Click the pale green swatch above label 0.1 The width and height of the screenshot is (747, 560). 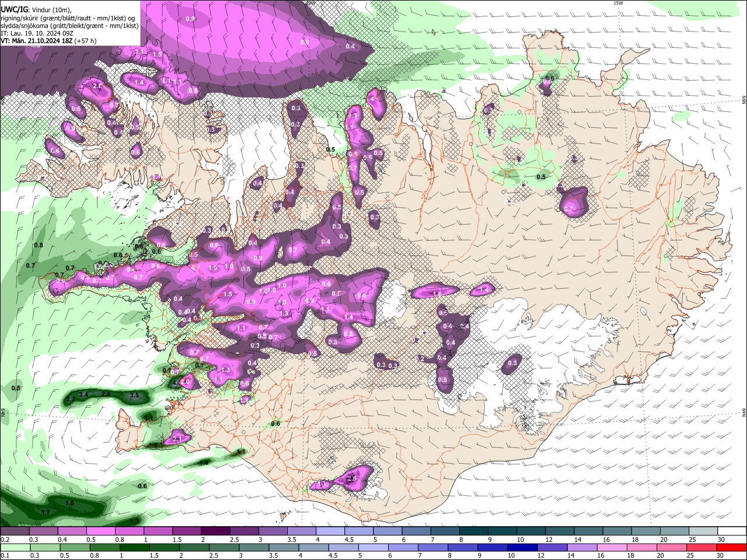tap(15, 547)
